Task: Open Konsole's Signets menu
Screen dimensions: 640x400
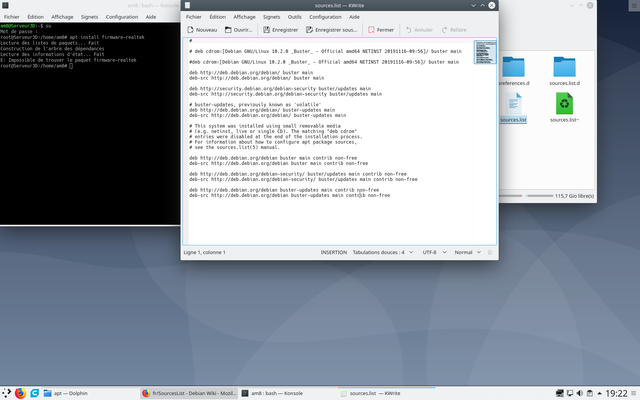Action: [x=89, y=17]
